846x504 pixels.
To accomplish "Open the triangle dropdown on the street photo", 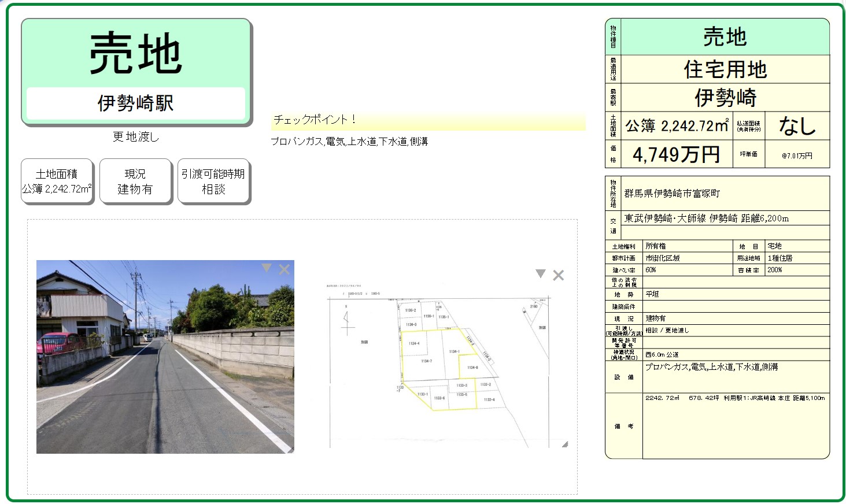I will 266,268.
